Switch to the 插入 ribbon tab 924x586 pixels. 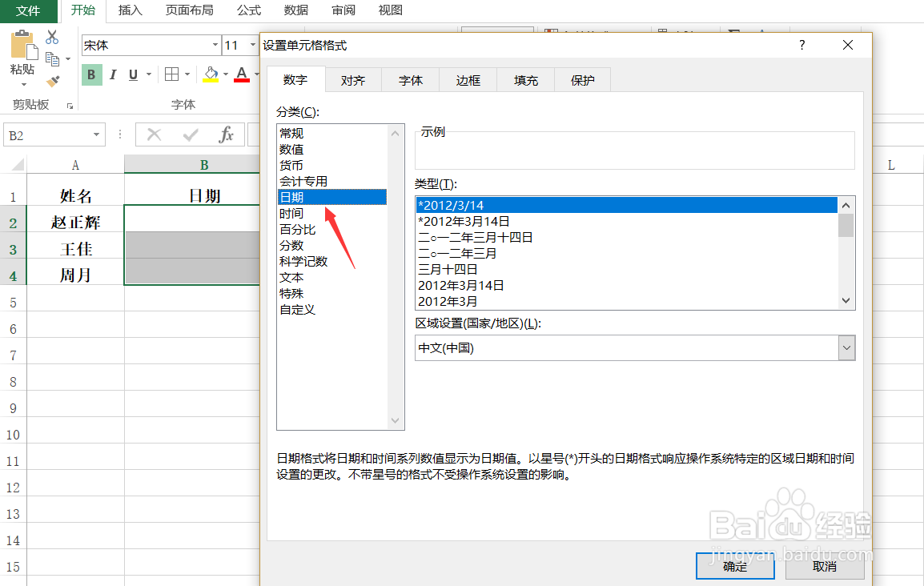[131, 10]
